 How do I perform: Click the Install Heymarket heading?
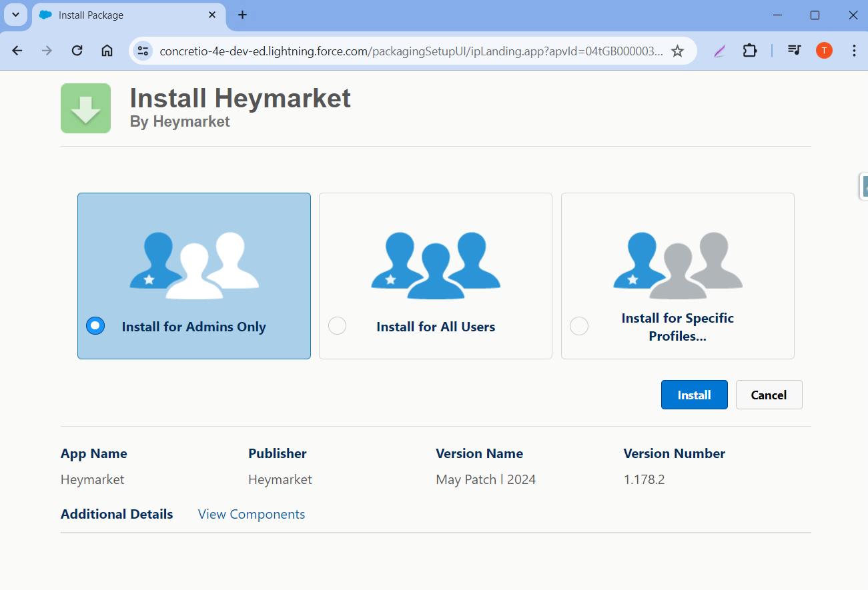point(240,98)
